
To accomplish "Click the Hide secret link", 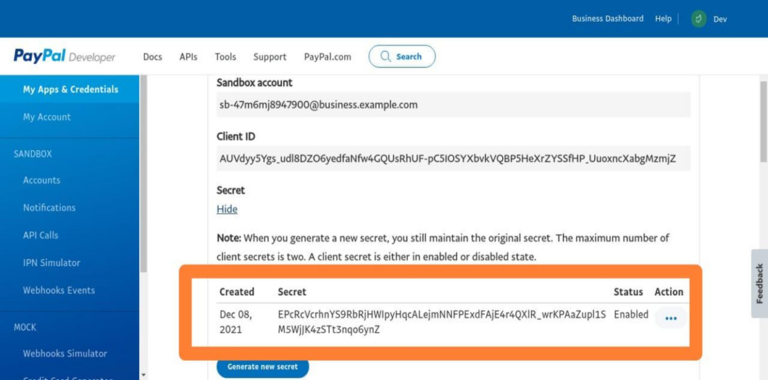I will click(227, 209).
